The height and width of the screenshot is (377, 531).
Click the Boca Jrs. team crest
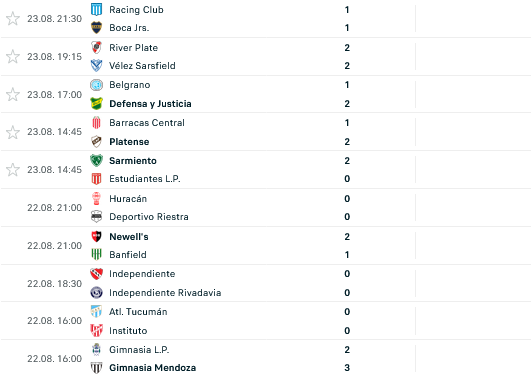point(97,27)
